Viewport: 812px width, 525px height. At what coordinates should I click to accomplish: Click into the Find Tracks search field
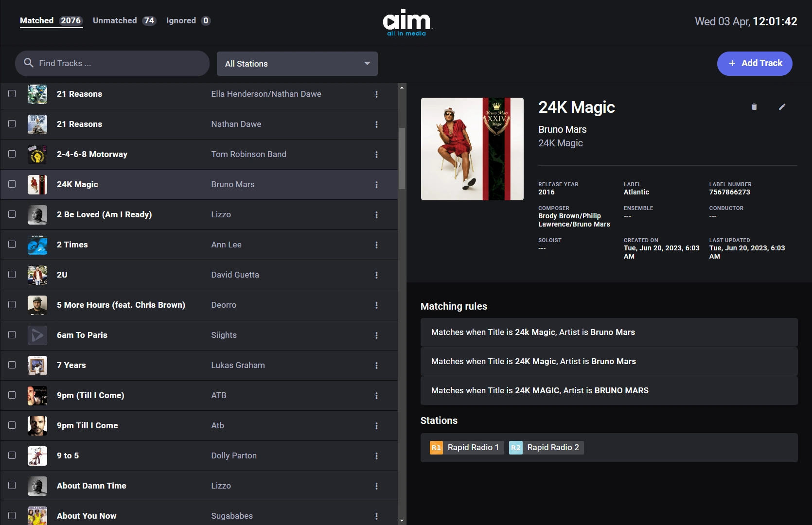(x=112, y=64)
